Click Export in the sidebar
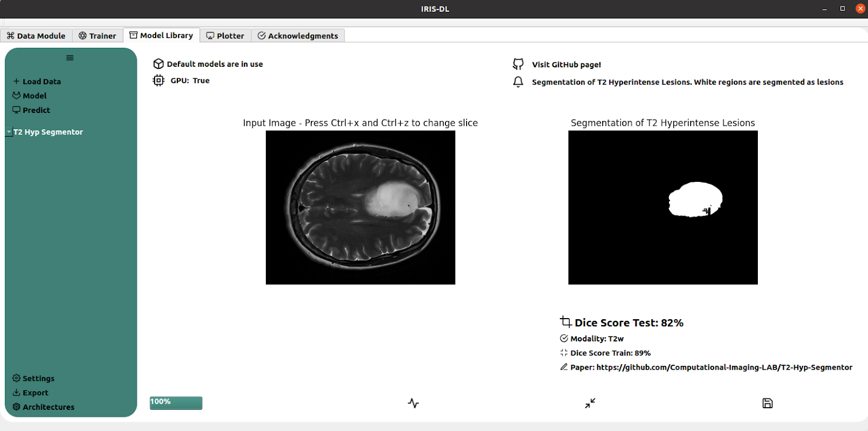The image size is (868, 431). tap(30, 392)
